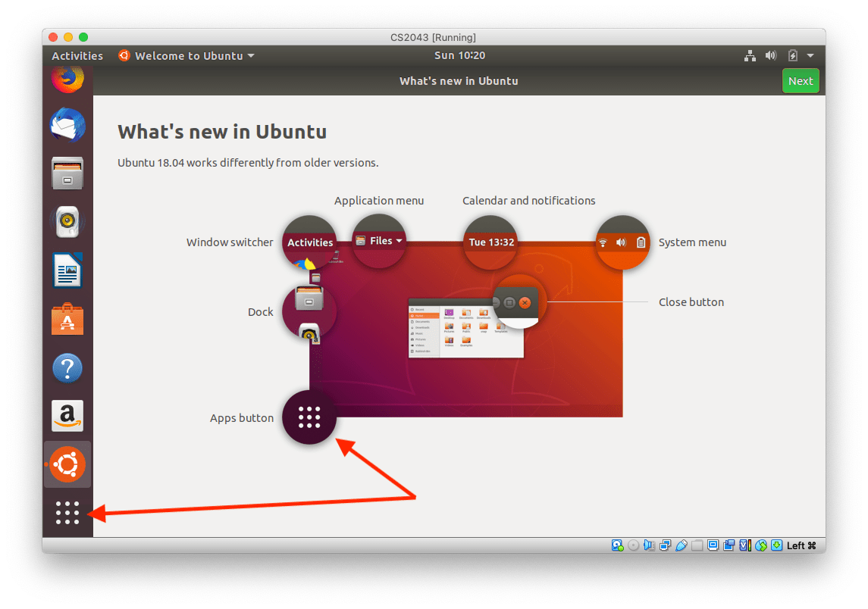Click the shared folders status icon
This screenshot has height=609, width=868.
tap(697, 545)
